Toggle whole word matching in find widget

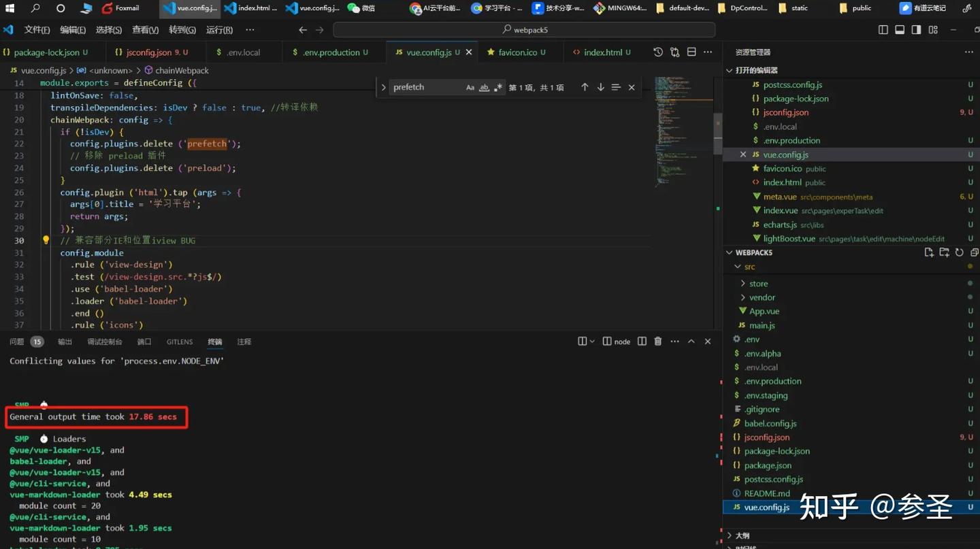(484, 87)
